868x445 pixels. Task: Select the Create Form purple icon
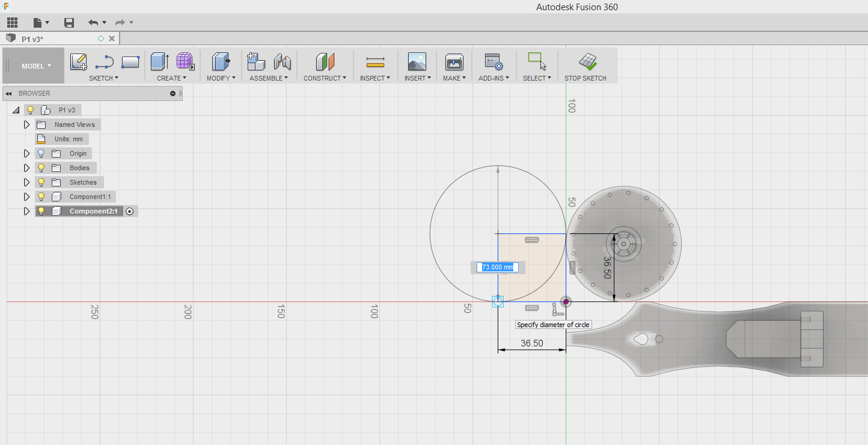(185, 61)
